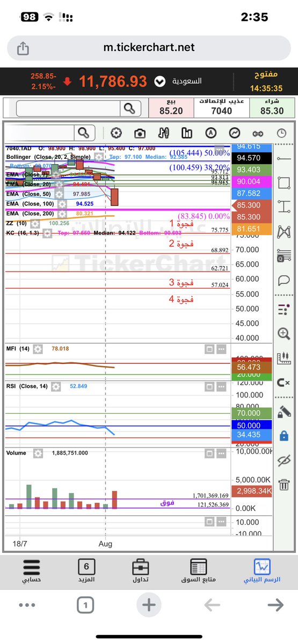
Task: Open the MFI panel three-dots menu
Action: [221, 349]
